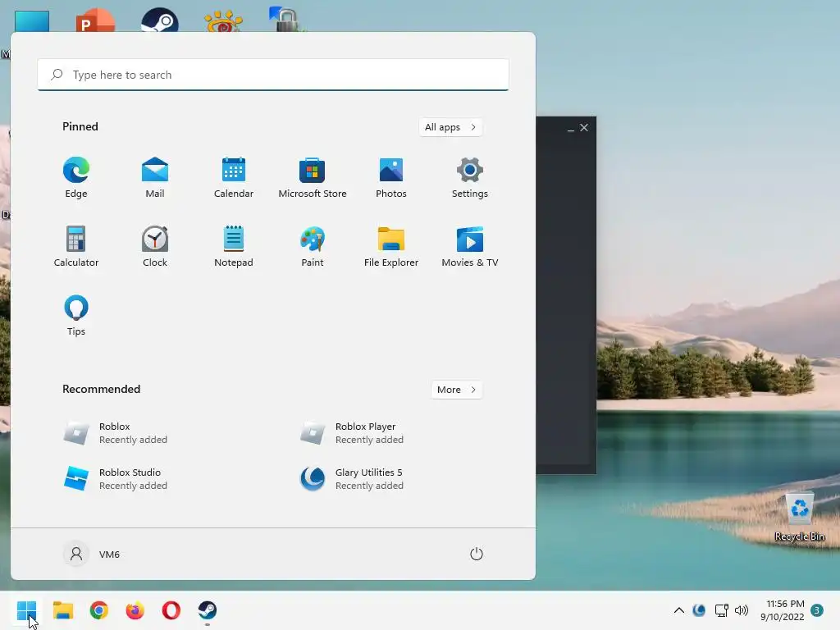This screenshot has height=630, width=840.
Task: Launch Firefox from the taskbar
Action: (x=135, y=610)
